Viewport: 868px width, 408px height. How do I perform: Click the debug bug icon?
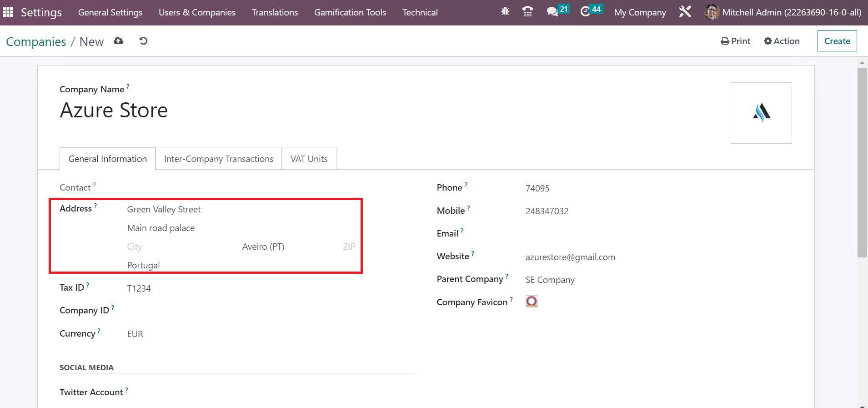coord(505,12)
